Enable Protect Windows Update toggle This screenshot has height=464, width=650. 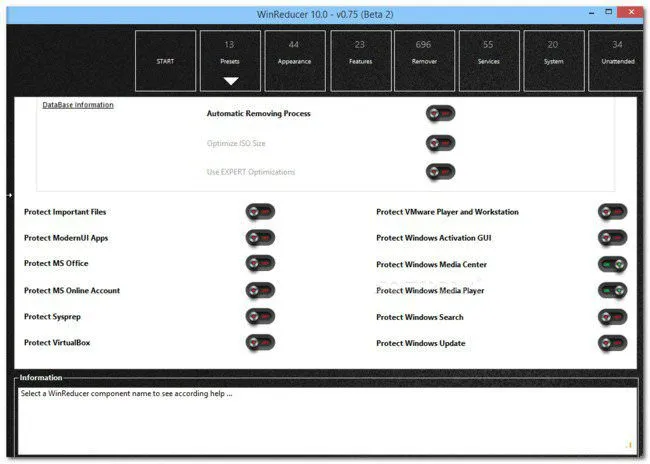pyautogui.click(x=612, y=343)
